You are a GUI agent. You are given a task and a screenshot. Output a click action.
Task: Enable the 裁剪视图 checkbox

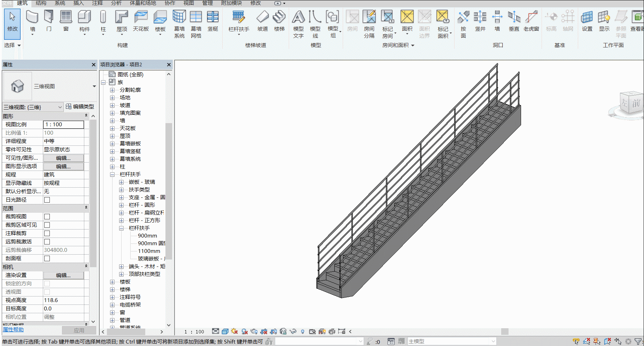coord(47,217)
